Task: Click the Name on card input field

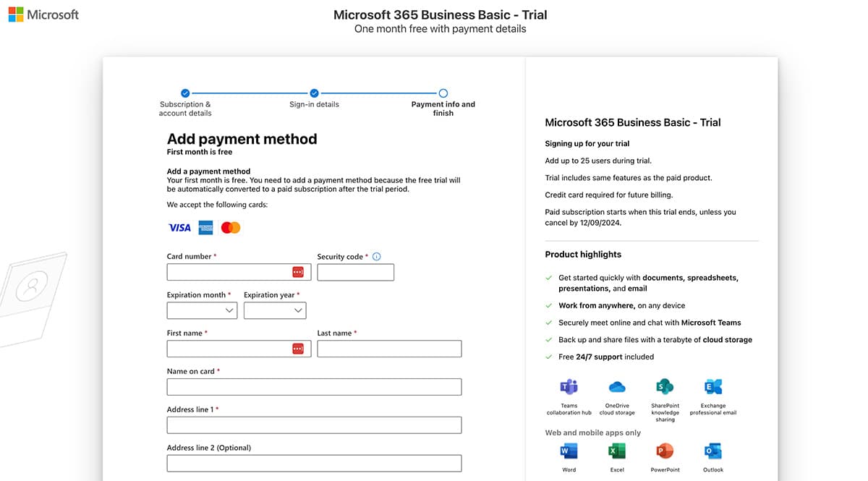Action: [313, 386]
